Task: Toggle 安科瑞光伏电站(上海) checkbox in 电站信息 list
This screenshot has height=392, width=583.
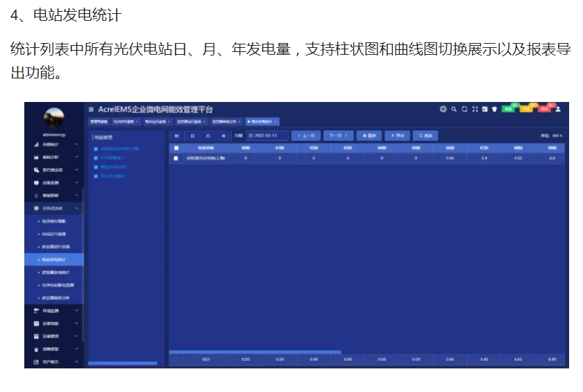Action: tap(96, 148)
